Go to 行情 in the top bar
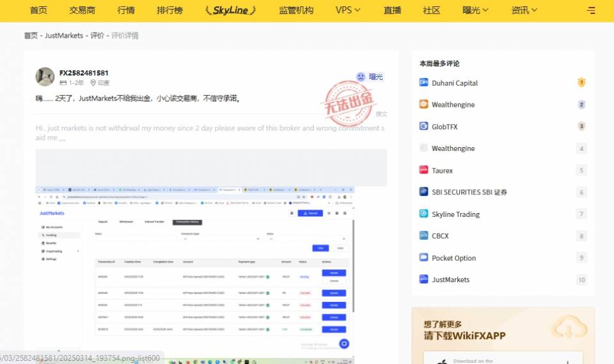This screenshot has height=364, width=614. pos(126,10)
